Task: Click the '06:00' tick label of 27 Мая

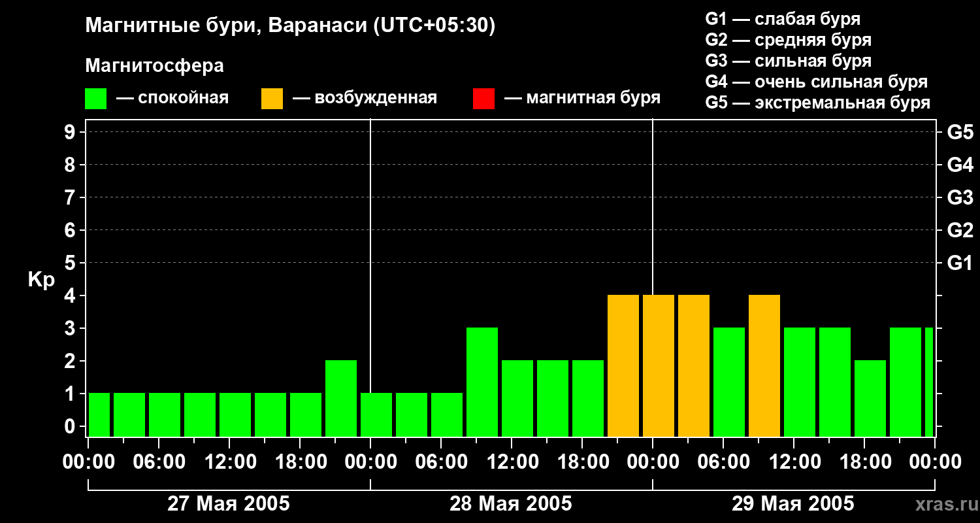Action: (159, 462)
